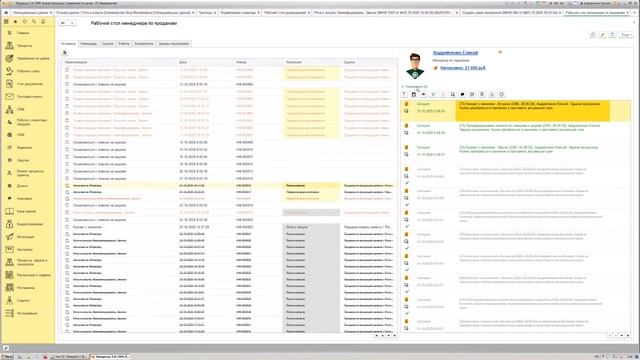This screenshot has height=360, width=640.
Task: Click the eye icon in tasks toolbar
Action: 423,94
